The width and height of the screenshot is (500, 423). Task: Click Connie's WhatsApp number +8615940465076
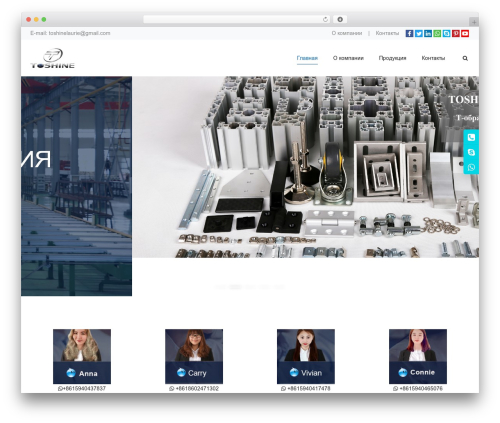click(x=418, y=389)
